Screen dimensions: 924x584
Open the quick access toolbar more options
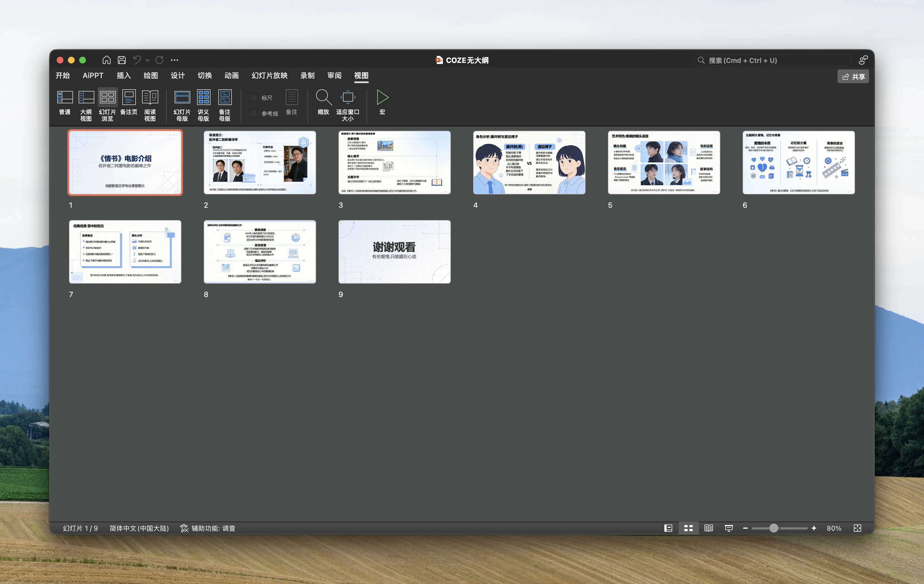175,60
